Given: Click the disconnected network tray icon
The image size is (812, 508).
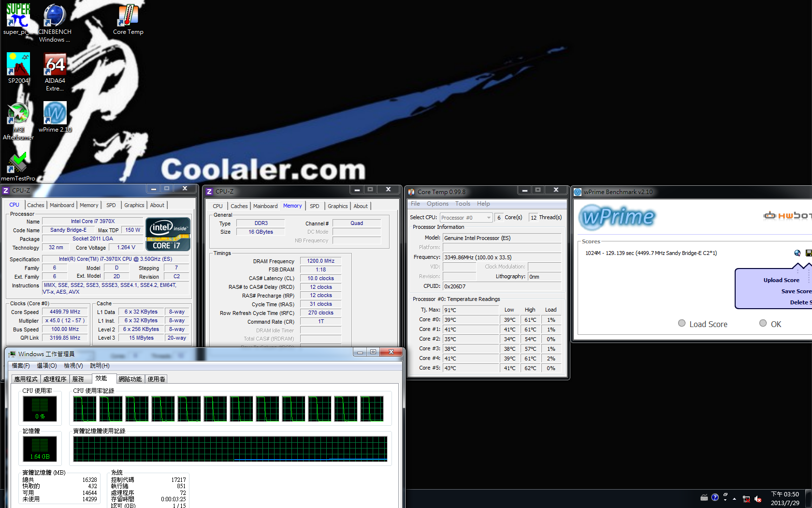Looking at the screenshot, I should (x=746, y=499).
